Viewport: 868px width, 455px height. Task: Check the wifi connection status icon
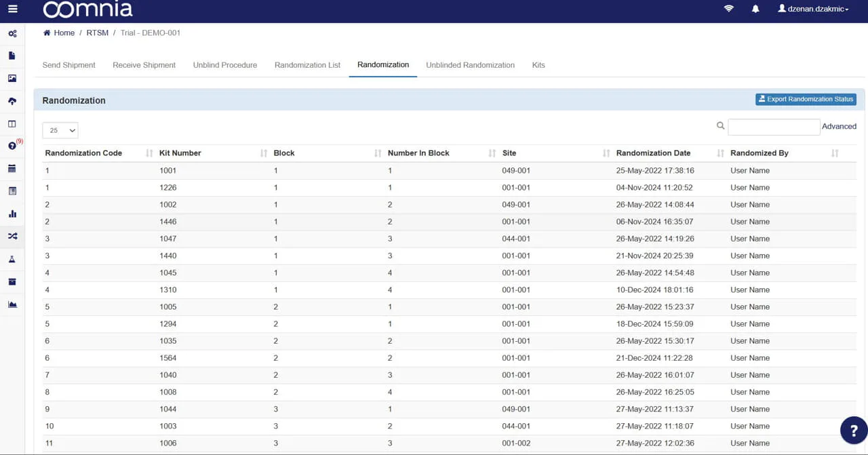point(729,9)
